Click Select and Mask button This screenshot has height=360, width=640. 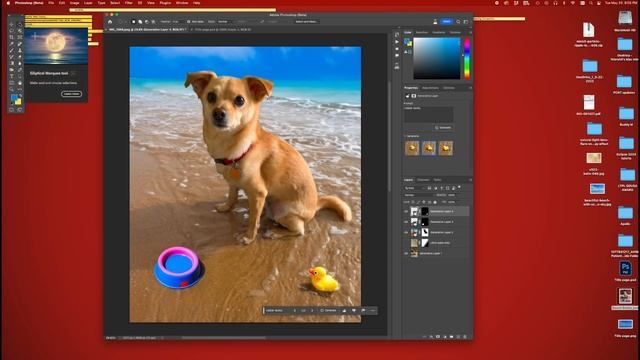(307, 22)
